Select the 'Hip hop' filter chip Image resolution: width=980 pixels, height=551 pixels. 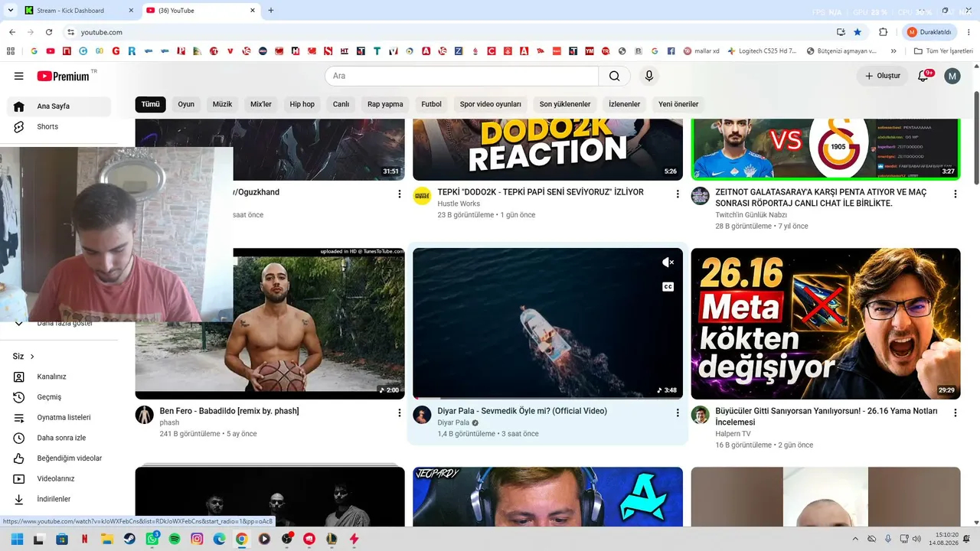click(302, 104)
